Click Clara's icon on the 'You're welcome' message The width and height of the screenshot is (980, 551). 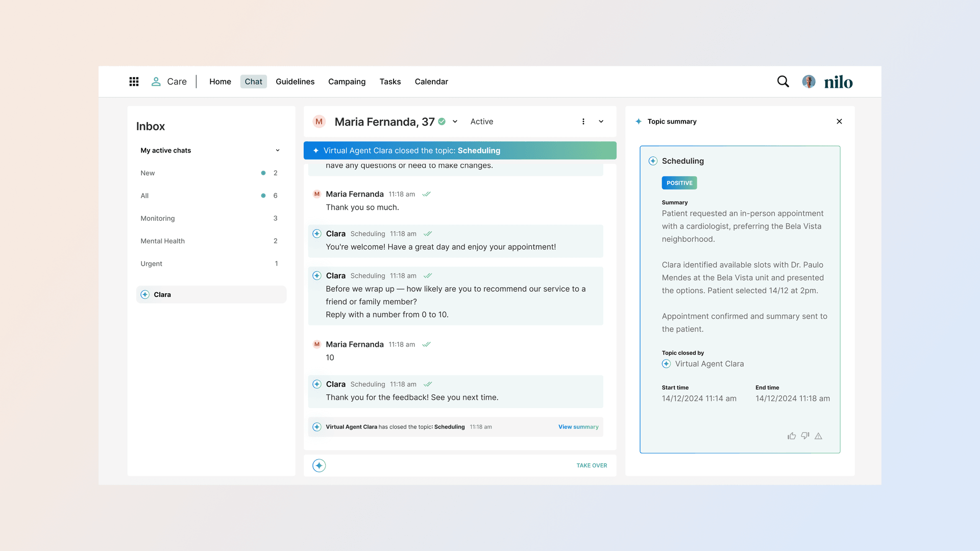tap(317, 234)
